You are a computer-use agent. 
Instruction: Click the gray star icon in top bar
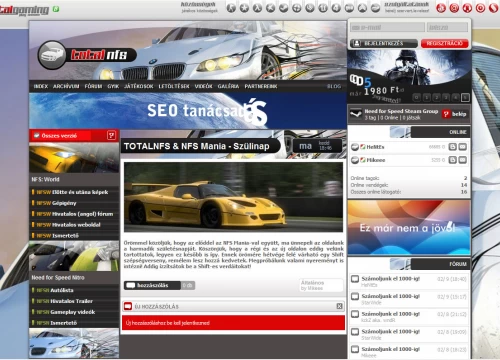pyautogui.click(x=244, y=8)
